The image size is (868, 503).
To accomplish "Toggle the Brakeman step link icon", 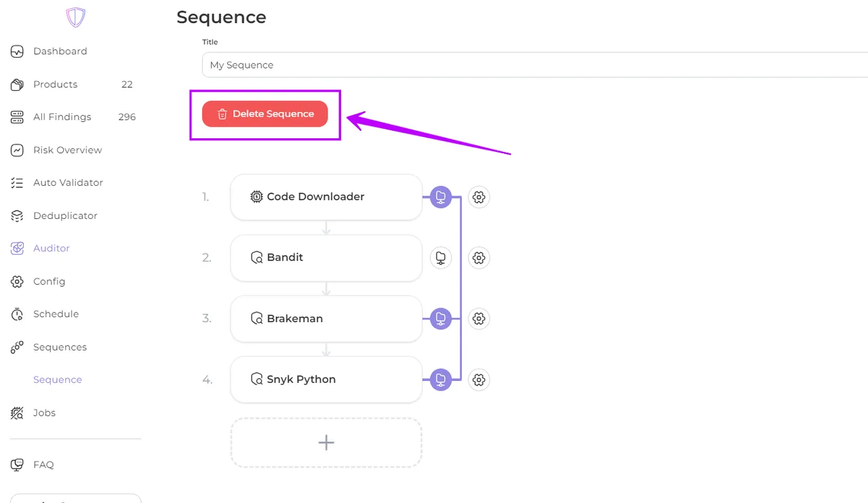I will (441, 319).
